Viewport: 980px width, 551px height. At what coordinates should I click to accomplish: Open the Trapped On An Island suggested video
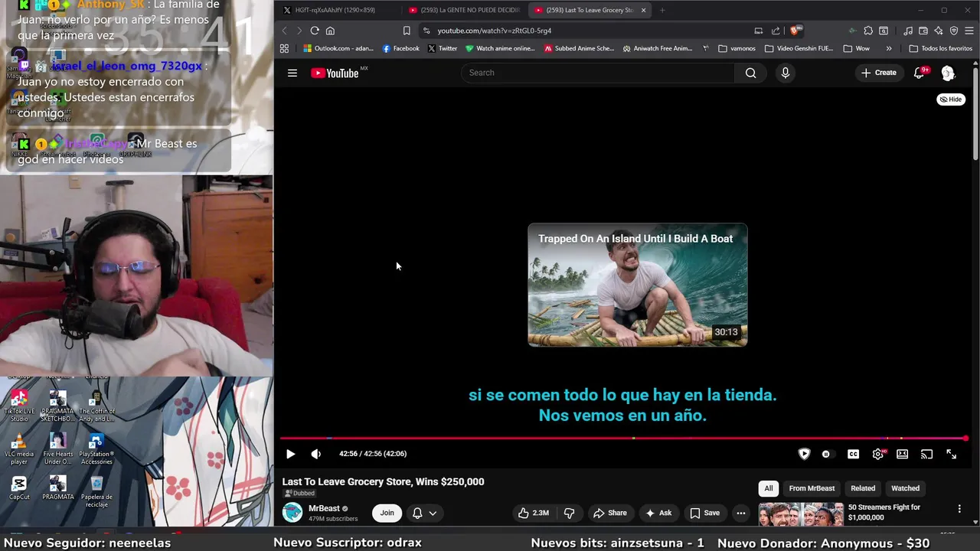click(637, 285)
